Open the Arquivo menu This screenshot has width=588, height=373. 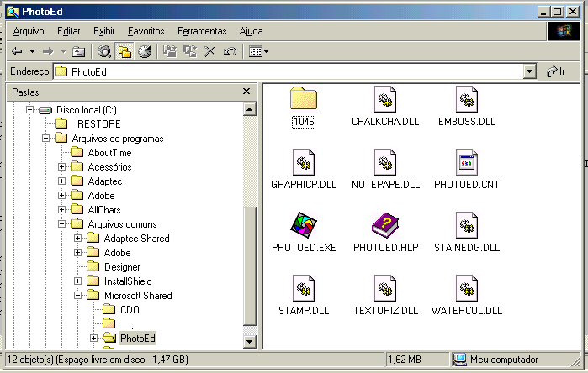(x=29, y=31)
